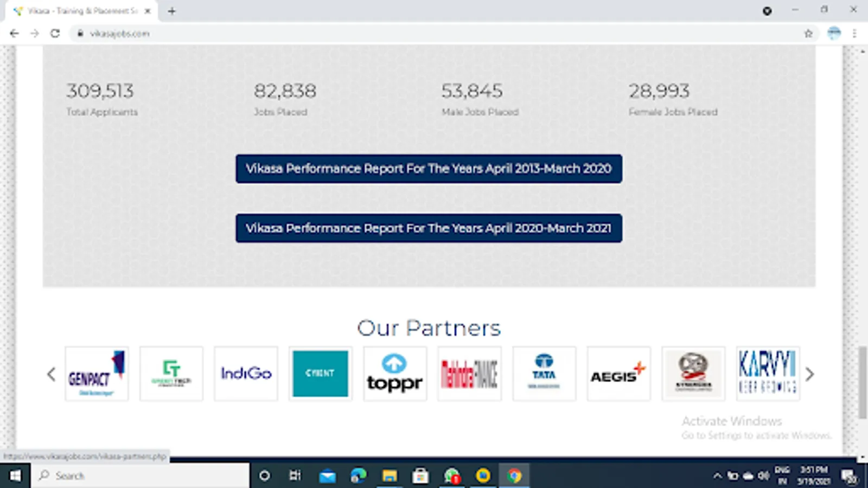Click the taskbar Search box
868x488 pixels.
140,476
